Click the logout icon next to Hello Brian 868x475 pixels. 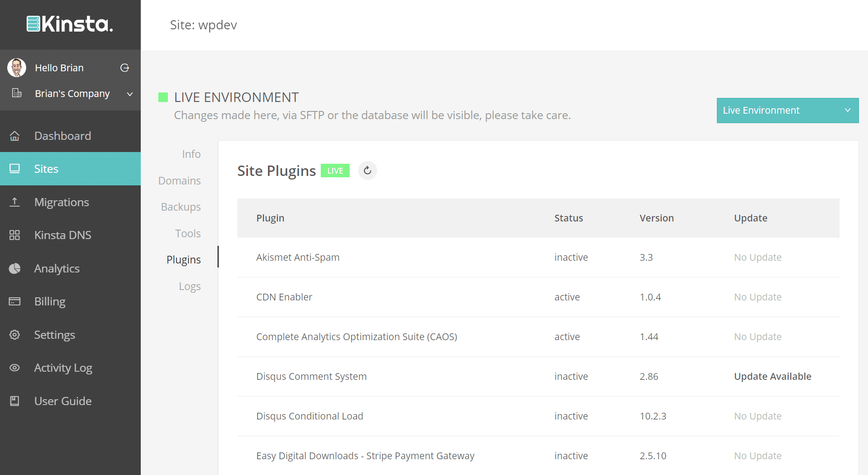coord(125,68)
